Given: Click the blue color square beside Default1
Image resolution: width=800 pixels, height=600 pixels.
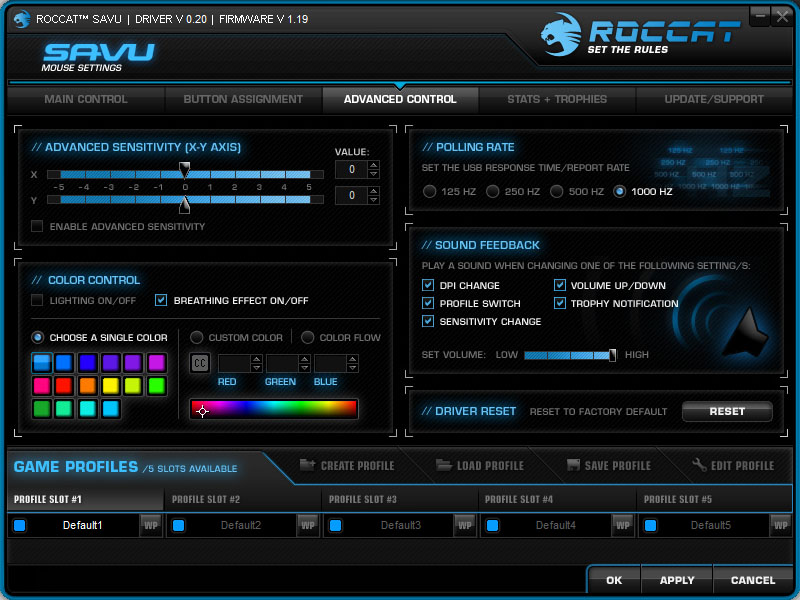Looking at the screenshot, I should pyautogui.click(x=20, y=526).
